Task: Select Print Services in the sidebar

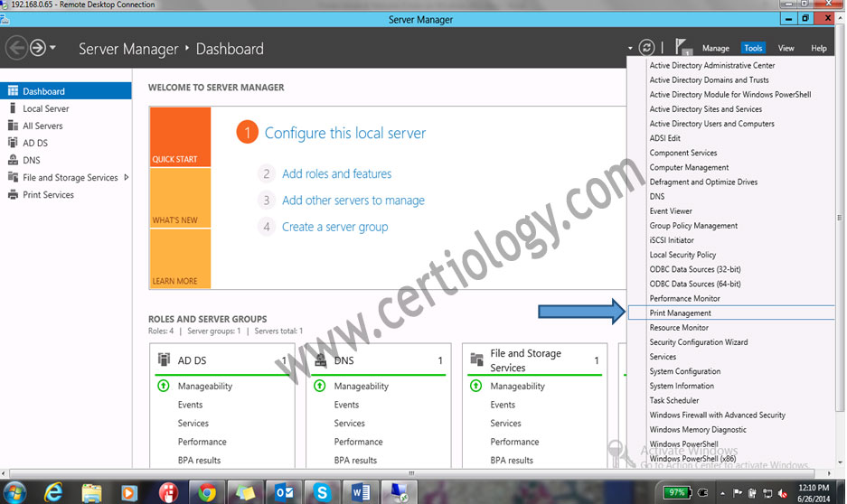Action: (65, 195)
